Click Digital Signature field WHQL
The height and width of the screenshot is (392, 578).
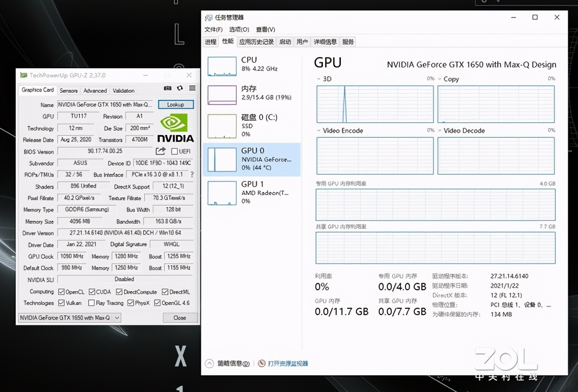tap(172, 244)
